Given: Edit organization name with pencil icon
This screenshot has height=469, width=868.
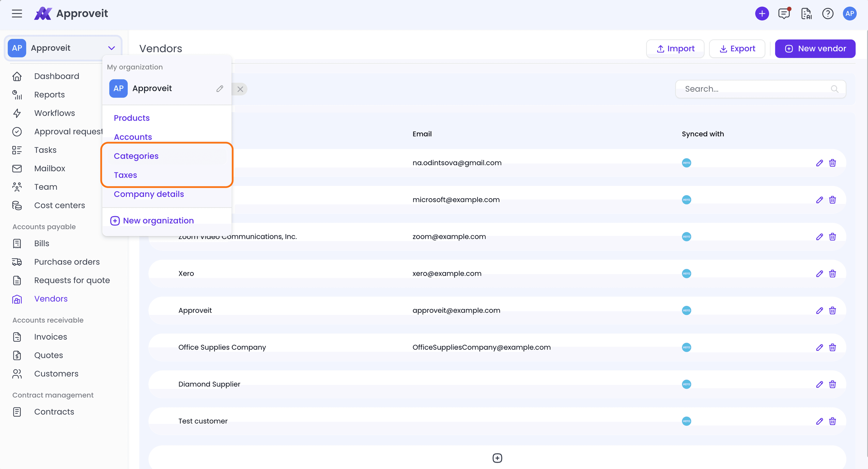Looking at the screenshot, I should coord(220,89).
